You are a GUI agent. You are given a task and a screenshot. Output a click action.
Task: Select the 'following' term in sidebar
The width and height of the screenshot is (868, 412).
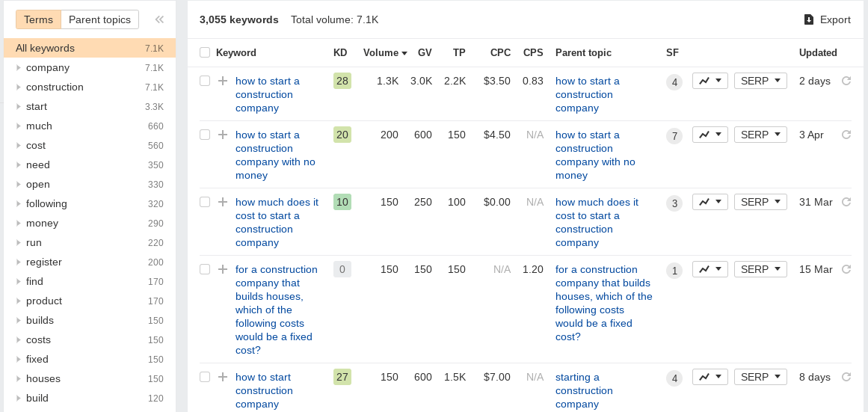pos(46,204)
